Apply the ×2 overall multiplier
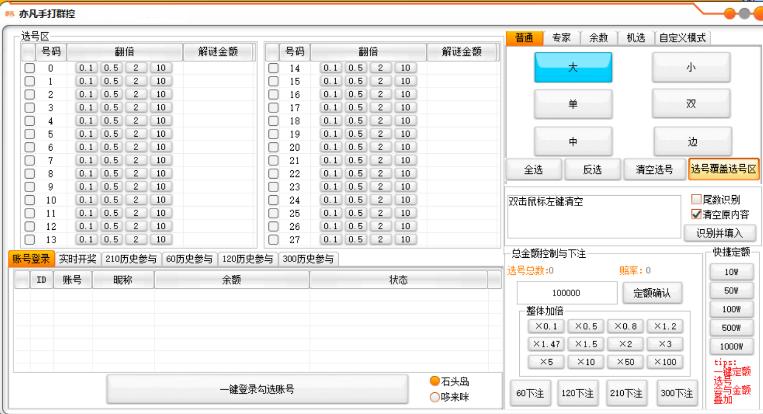 pyautogui.click(x=625, y=344)
